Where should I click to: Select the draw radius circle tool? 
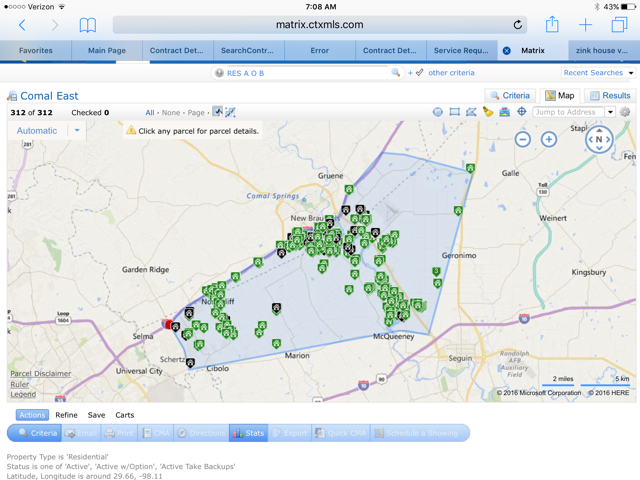pos(438,112)
